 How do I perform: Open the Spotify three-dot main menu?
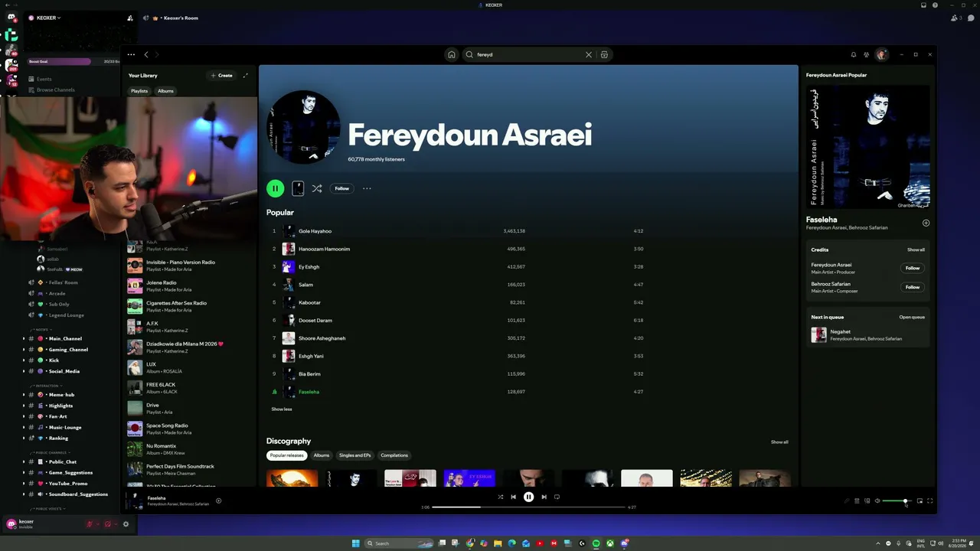[131, 54]
